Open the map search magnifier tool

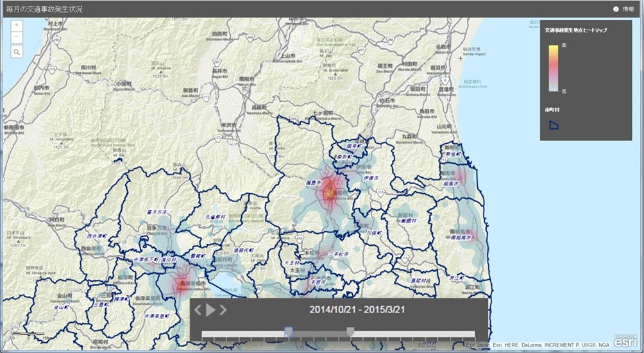16,52
